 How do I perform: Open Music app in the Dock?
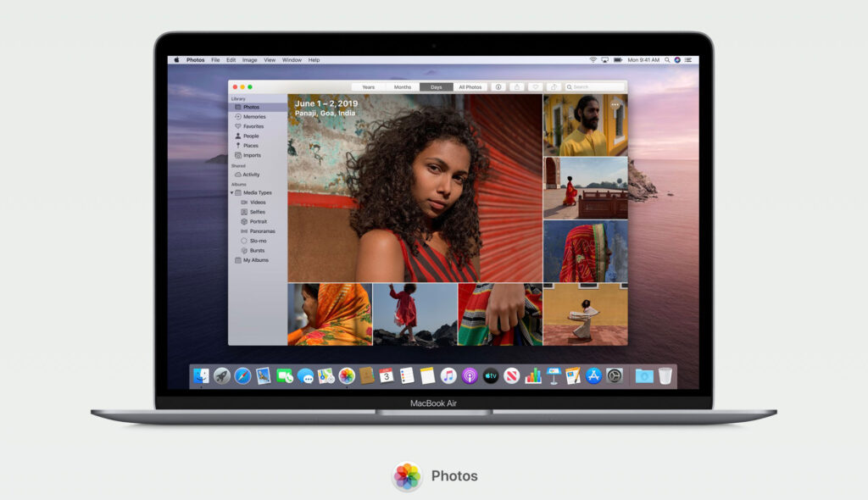coord(448,375)
